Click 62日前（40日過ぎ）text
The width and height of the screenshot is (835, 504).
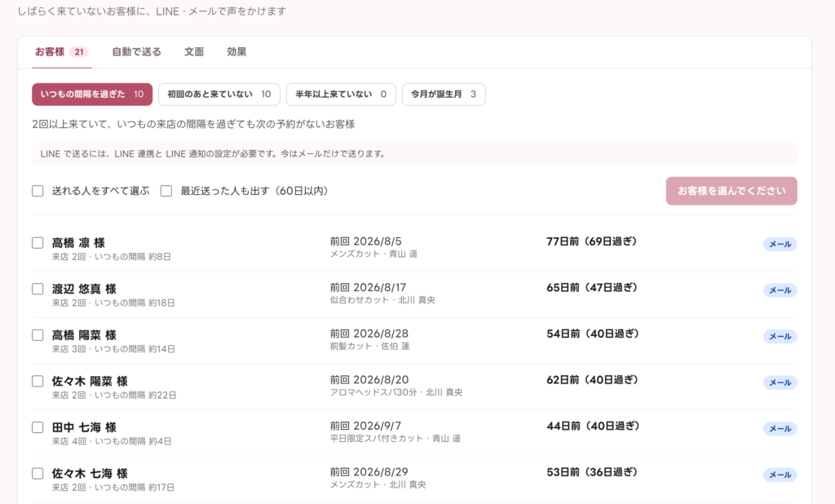(592, 380)
